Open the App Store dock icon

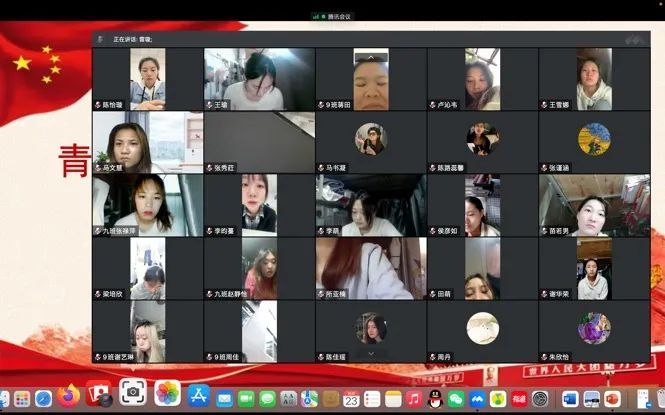click(x=198, y=396)
